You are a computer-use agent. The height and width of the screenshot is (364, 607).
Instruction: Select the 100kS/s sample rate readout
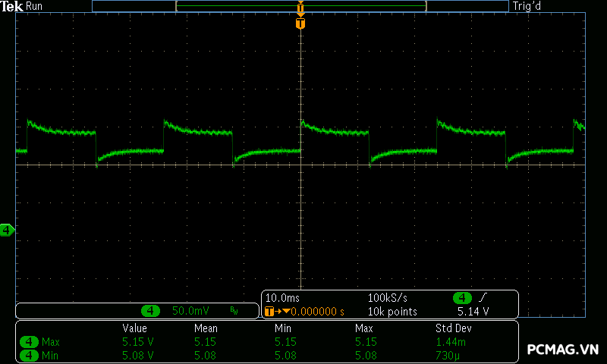pyautogui.click(x=388, y=297)
